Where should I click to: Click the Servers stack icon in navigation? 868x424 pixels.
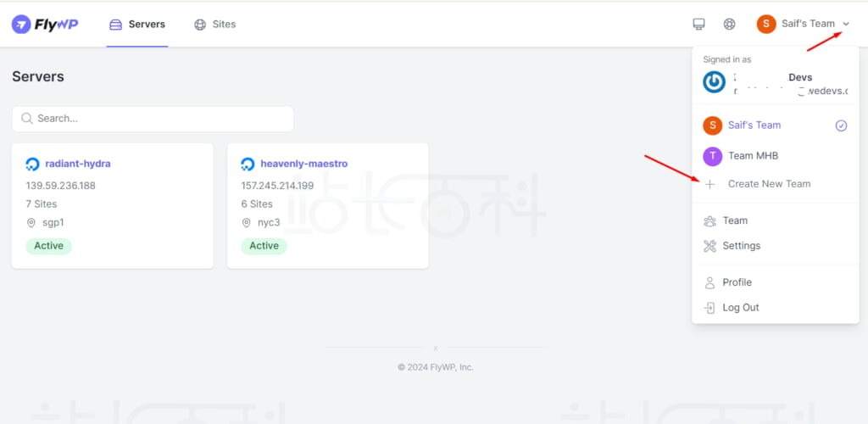click(x=115, y=25)
